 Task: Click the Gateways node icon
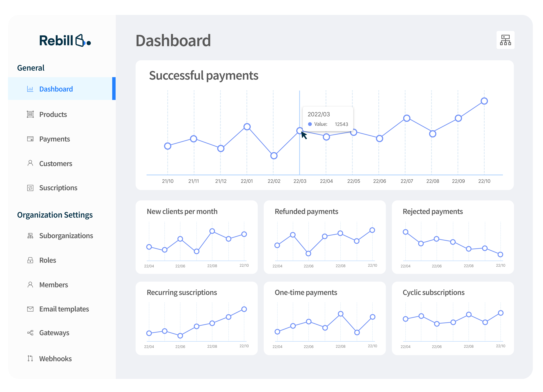(x=30, y=333)
